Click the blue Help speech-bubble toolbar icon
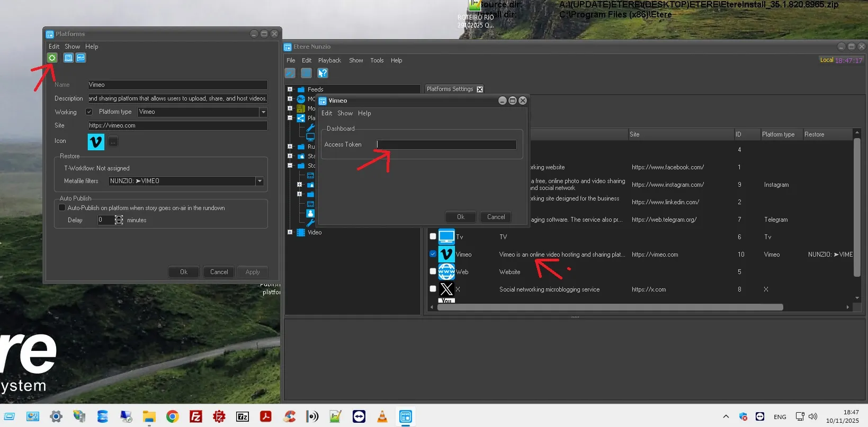Viewport: 868px width, 427px height. coord(80,58)
